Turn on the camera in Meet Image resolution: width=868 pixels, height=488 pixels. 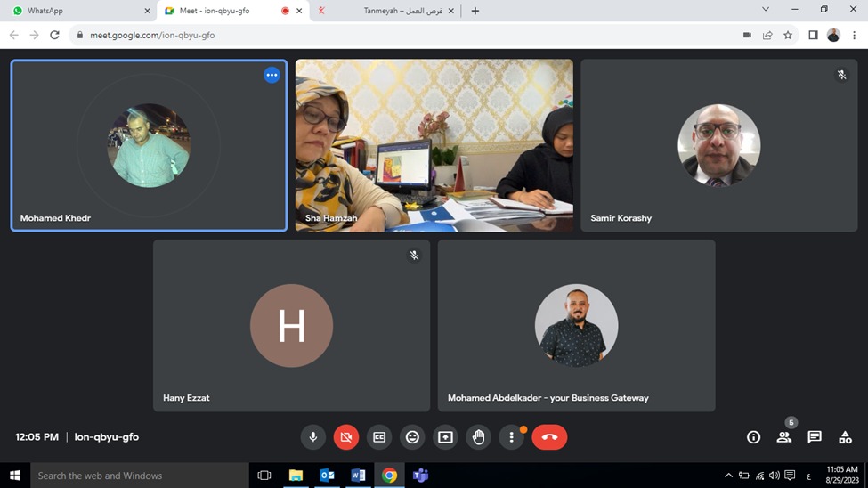pos(346,437)
